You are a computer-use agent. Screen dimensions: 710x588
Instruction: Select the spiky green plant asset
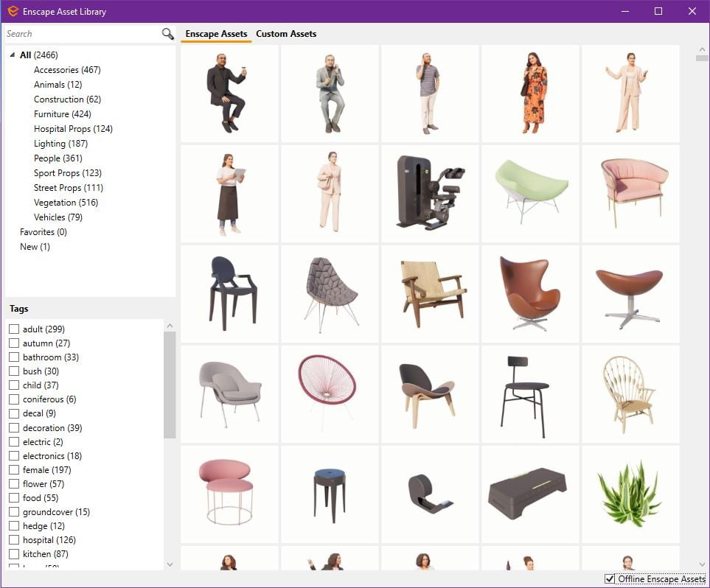pyautogui.click(x=631, y=494)
